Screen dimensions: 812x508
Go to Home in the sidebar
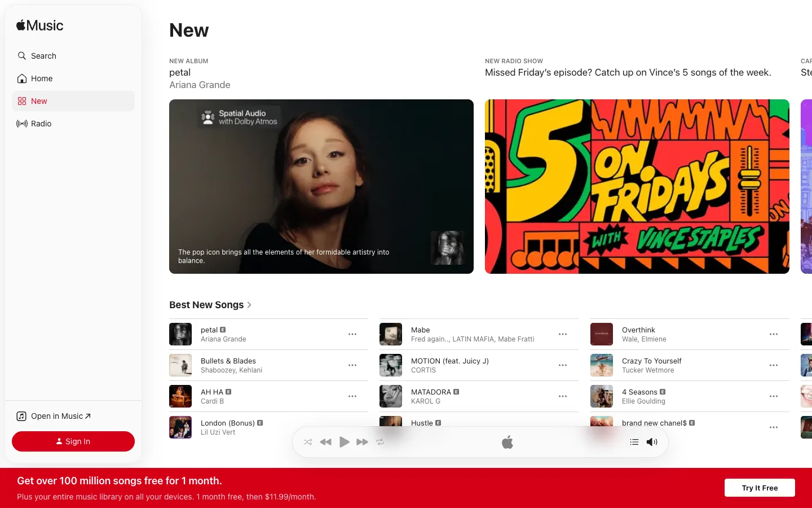tap(73, 78)
